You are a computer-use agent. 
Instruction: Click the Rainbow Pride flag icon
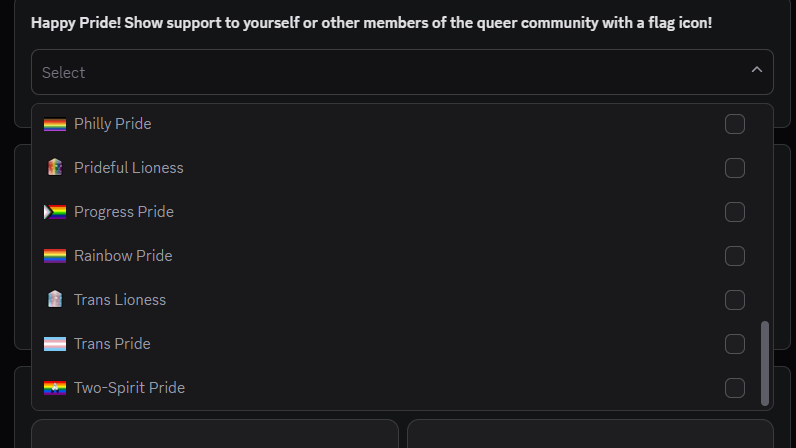(55, 255)
